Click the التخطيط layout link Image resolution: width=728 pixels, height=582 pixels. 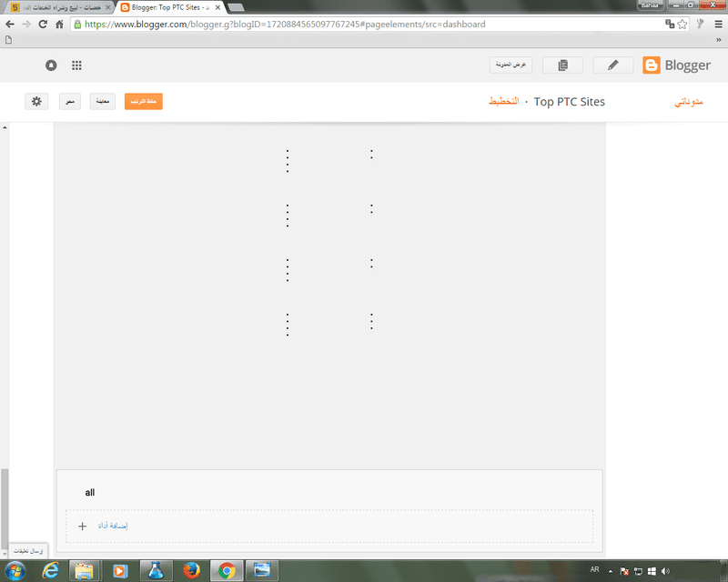tap(504, 101)
